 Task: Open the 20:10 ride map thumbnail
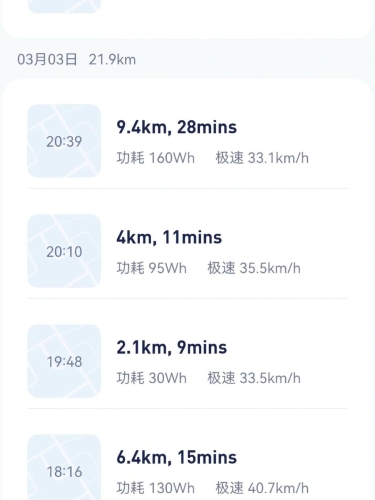click(x=64, y=251)
